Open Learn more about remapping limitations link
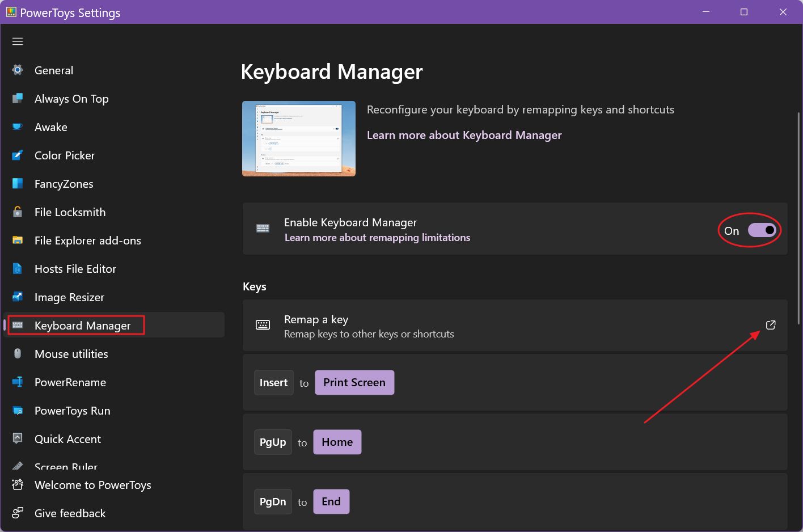The image size is (803, 532). pyautogui.click(x=377, y=238)
